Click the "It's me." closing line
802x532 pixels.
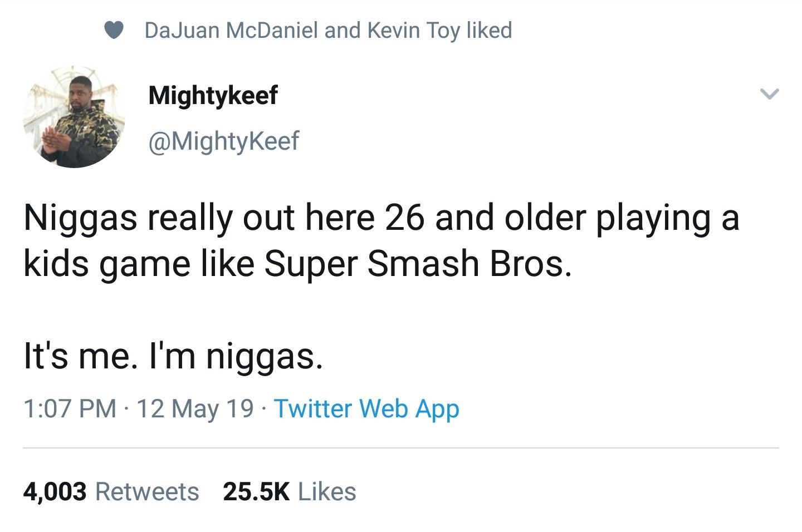pyautogui.click(x=80, y=356)
